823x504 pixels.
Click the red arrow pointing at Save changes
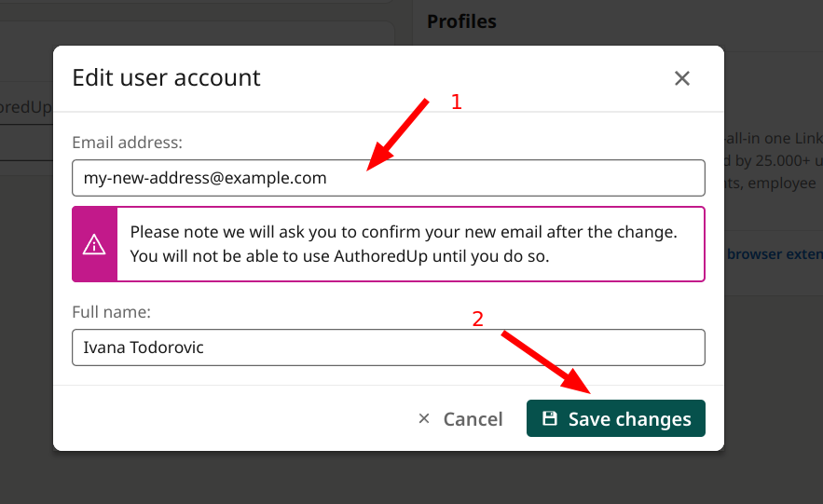coord(546,361)
